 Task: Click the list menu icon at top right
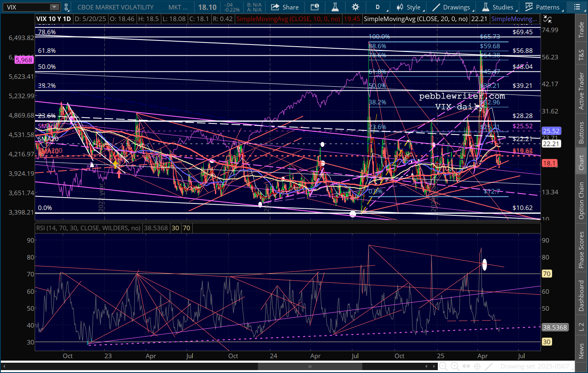[577, 7]
